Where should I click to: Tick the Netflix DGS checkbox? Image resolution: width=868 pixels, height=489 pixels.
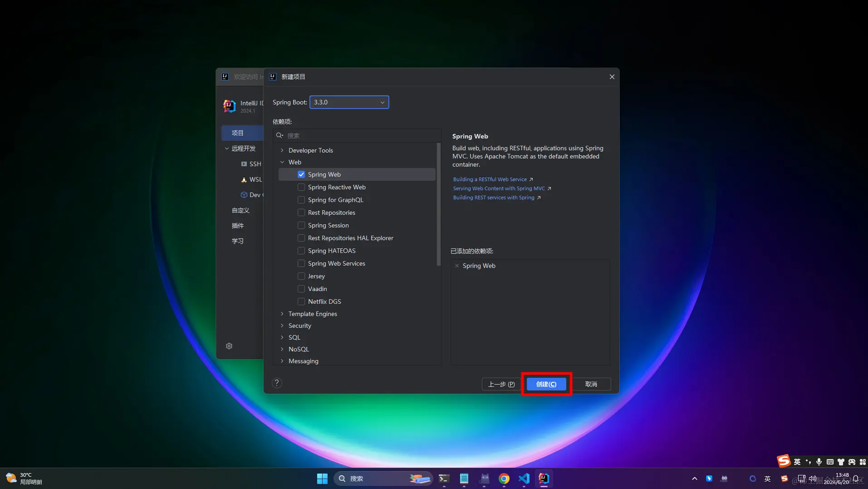point(301,301)
